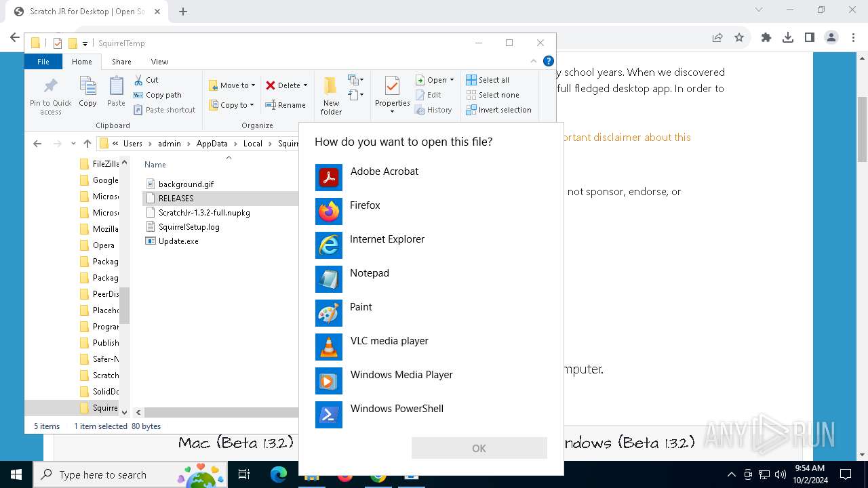Open Task View on taskbar
The width and height of the screenshot is (868, 488).
[x=244, y=474]
